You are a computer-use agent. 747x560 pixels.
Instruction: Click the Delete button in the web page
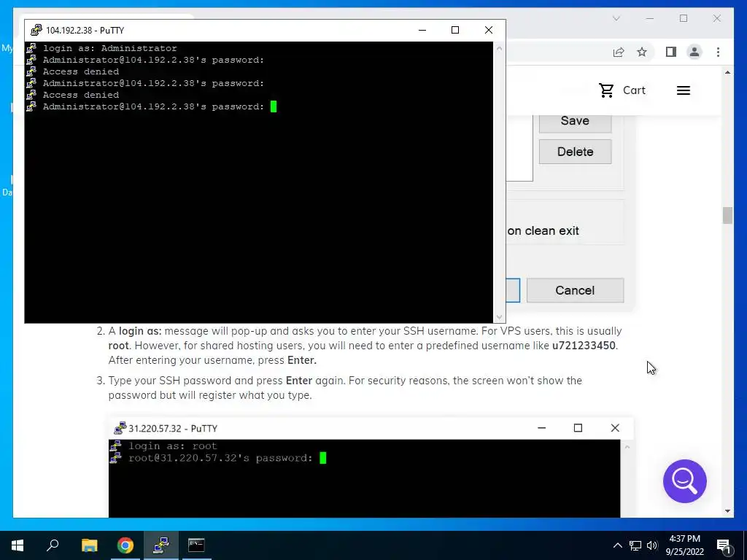tap(575, 152)
